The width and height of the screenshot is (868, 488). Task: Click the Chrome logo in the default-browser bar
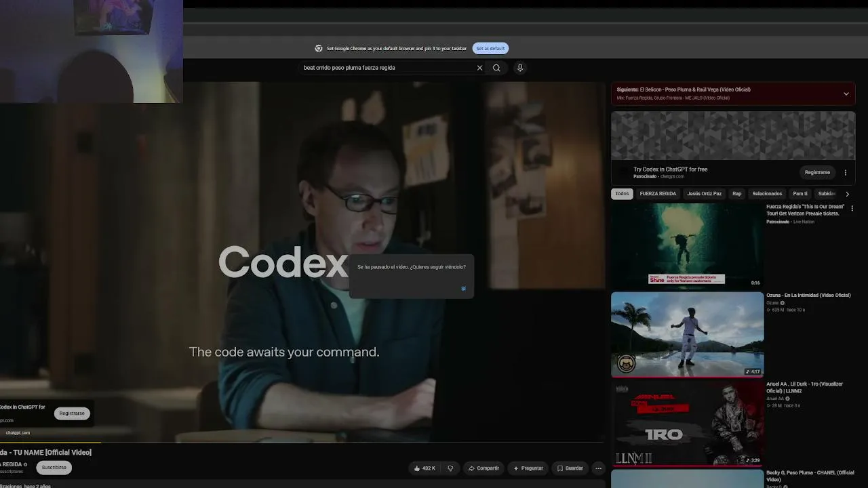[319, 49]
